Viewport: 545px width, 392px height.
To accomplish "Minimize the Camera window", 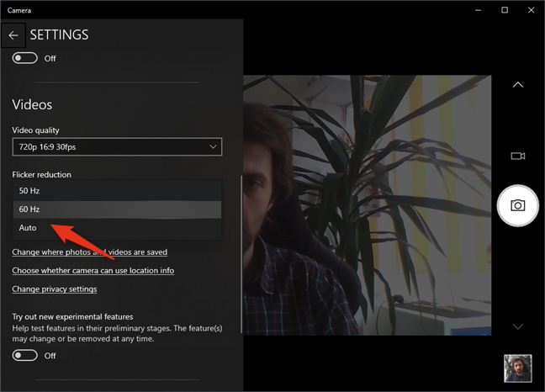I will (479, 10).
